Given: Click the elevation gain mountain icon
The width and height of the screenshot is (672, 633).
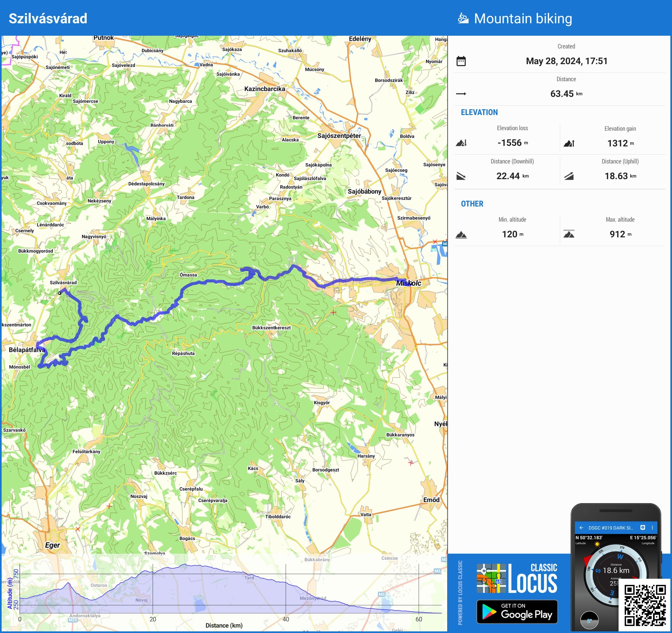Looking at the screenshot, I should pyautogui.click(x=569, y=143).
